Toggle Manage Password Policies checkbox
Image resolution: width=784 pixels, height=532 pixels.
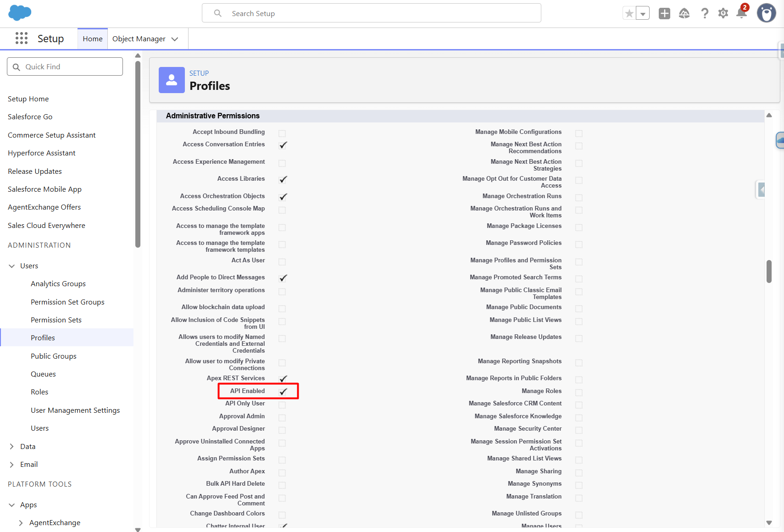[x=579, y=244]
